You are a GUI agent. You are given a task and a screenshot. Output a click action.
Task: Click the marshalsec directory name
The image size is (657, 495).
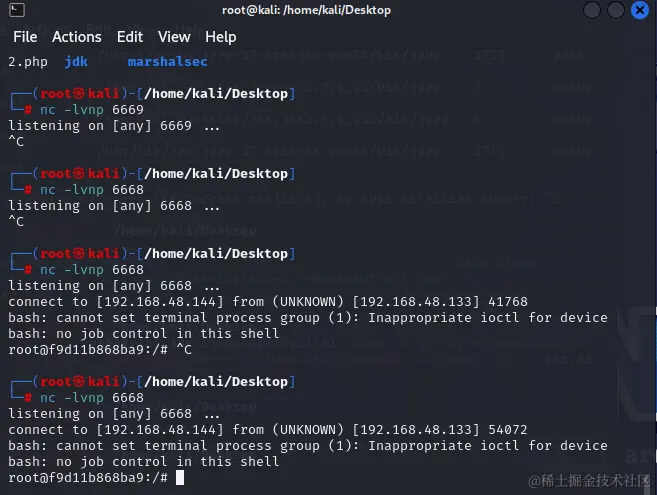click(x=168, y=62)
